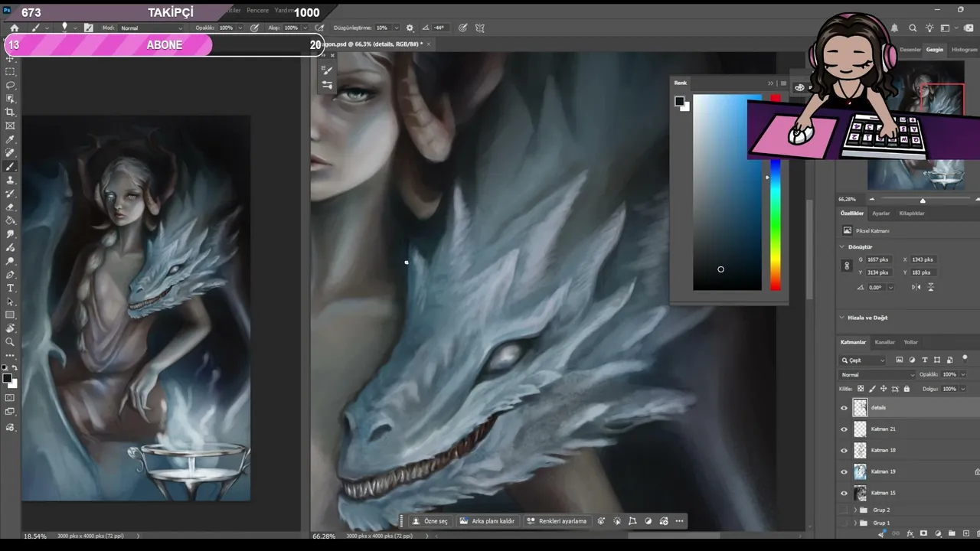This screenshot has height=551, width=980.
Task: Select the Path Selection arrow tool
Action: [x=10, y=302]
